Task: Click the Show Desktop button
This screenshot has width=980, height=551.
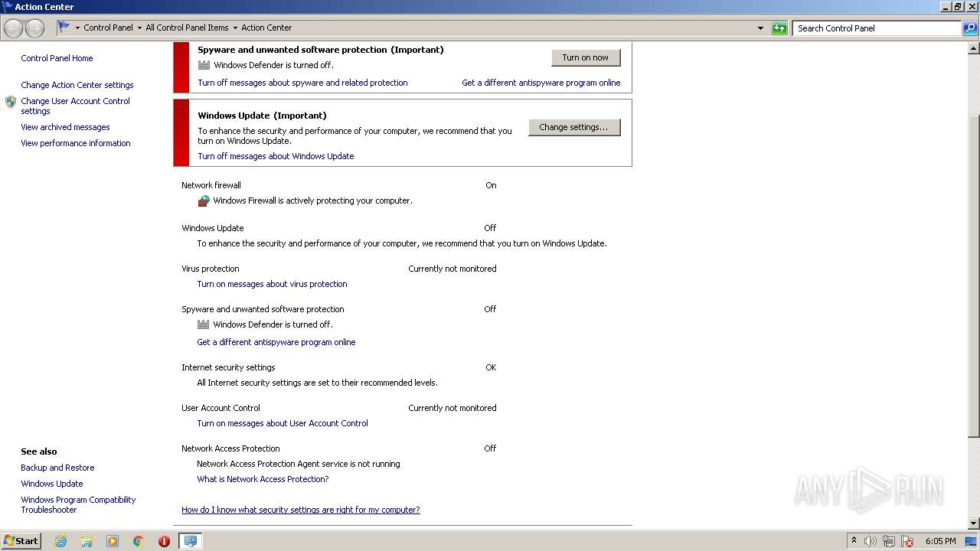Action: click(x=971, y=541)
